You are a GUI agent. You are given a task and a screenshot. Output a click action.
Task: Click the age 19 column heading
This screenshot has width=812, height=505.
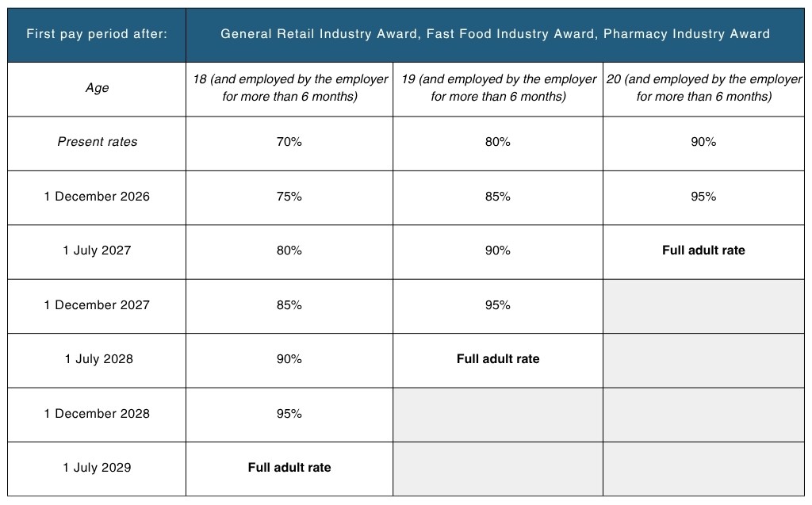498,88
